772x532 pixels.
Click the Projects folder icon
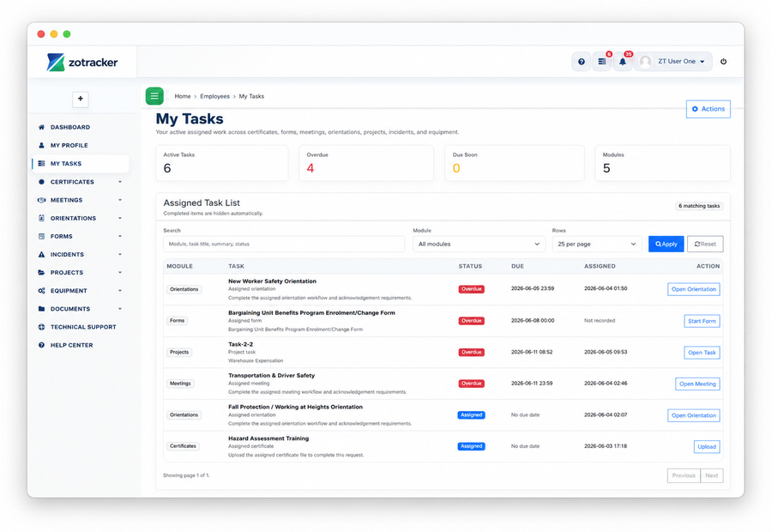pos(41,272)
